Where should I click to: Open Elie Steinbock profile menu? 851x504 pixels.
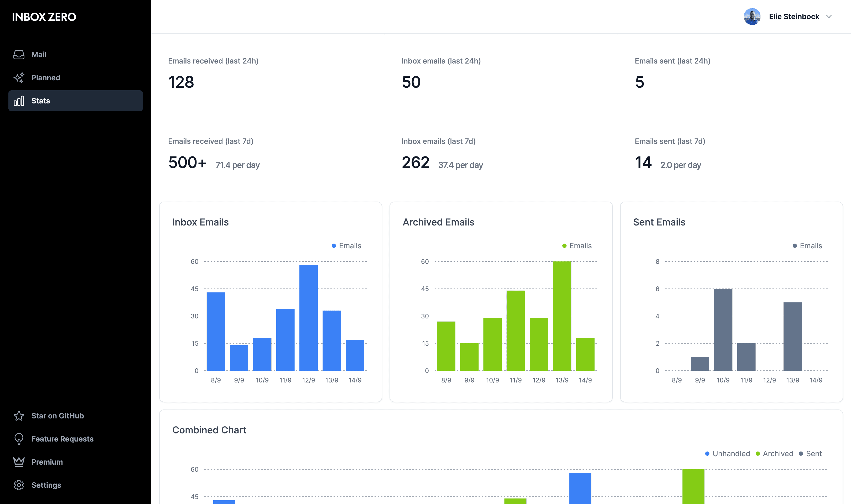(793, 17)
